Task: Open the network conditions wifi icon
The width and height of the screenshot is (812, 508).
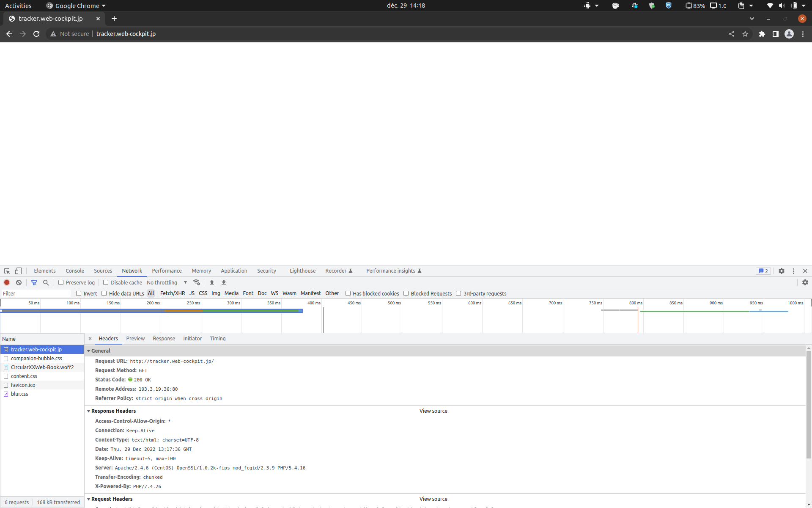Action: [196, 282]
